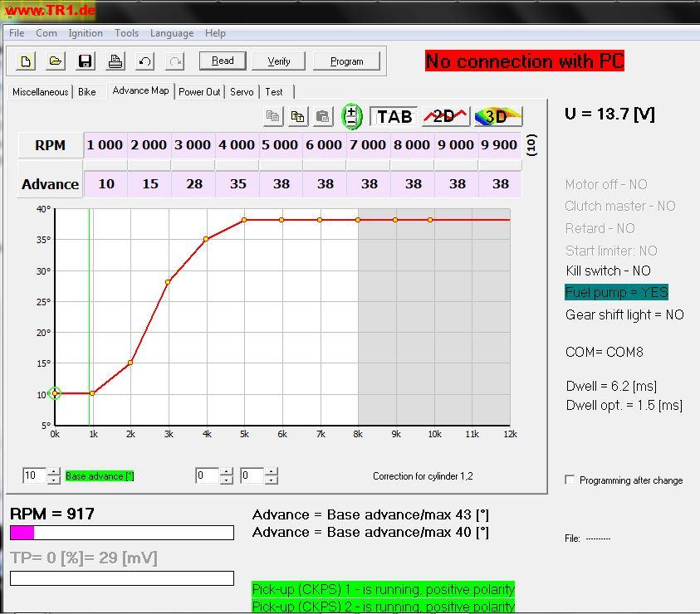The image size is (700, 614).
Task: Print using the printer icon
Action: click(115, 61)
